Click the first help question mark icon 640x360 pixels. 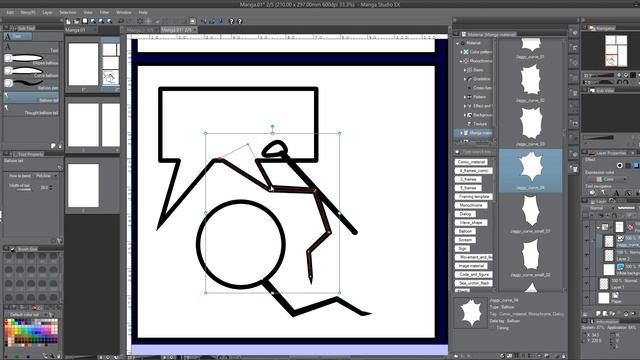pyautogui.click(x=231, y=21)
